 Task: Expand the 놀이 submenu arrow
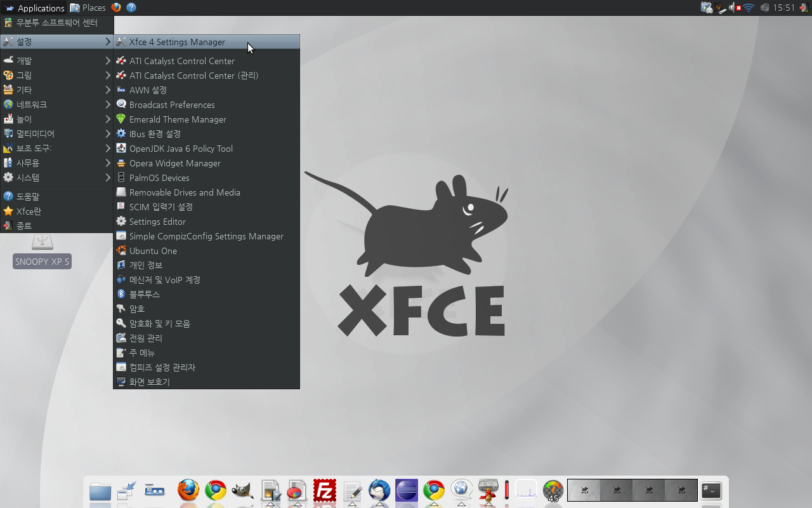[x=108, y=119]
